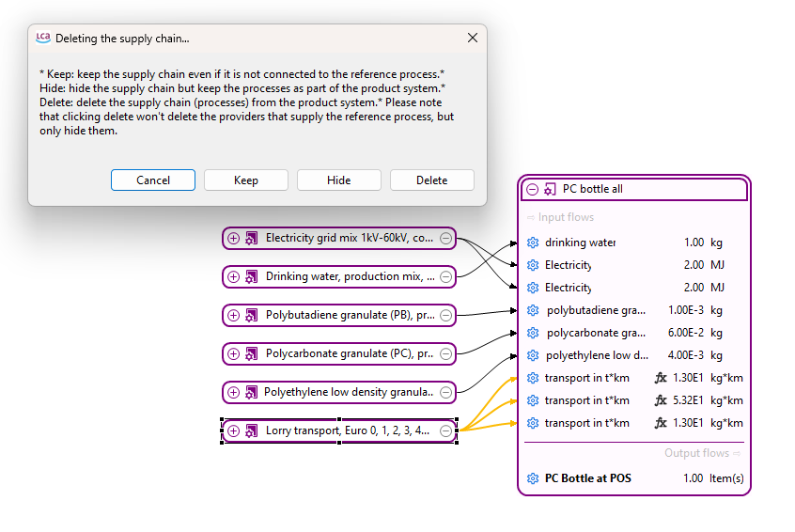Click minus on Polybutadiene granulate node
The height and width of the screenshot is (532, 795).
pyautogui.click(x=445, y=316)
